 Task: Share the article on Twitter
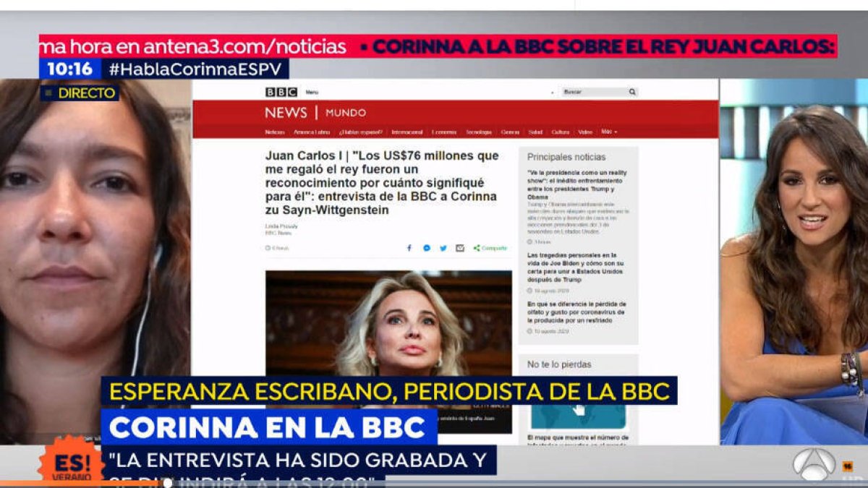click(443, 248)
